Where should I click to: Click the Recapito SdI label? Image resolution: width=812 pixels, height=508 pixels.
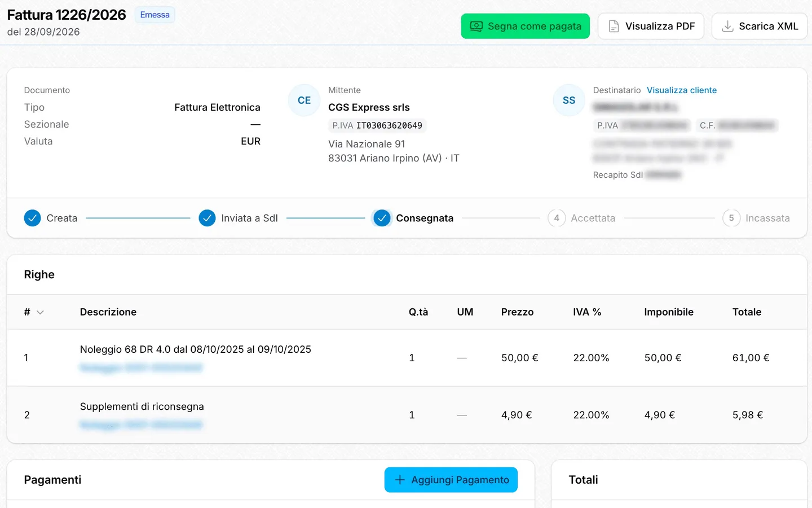click(x=617, y=175)
